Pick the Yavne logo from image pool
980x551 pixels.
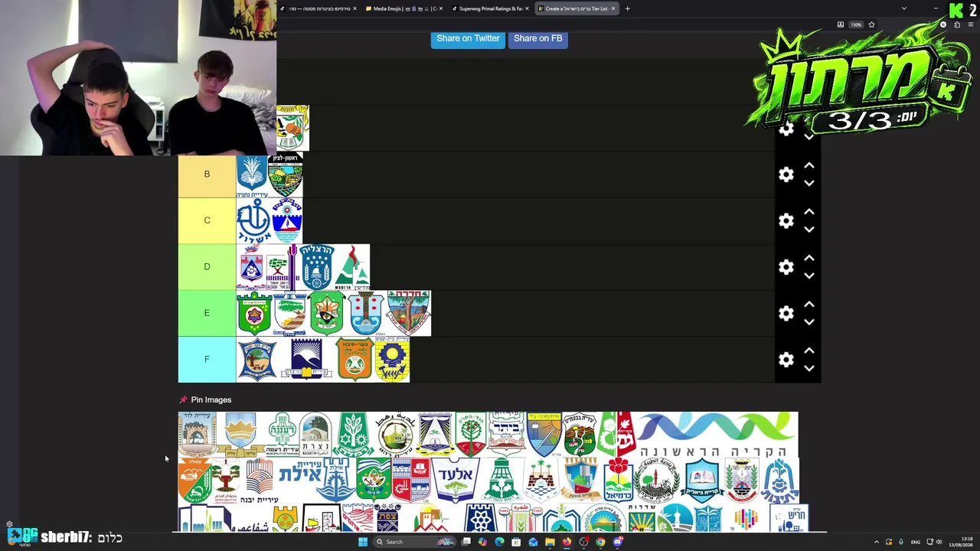(260, 481)
